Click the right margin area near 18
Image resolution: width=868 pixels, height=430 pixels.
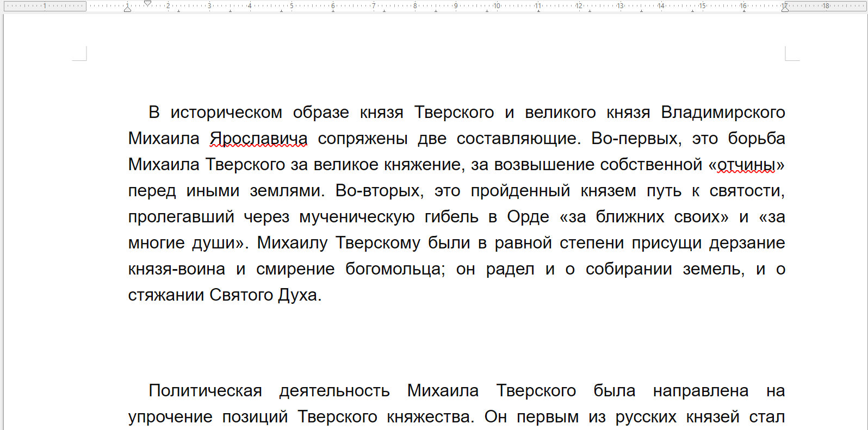[x=826, y=6]
